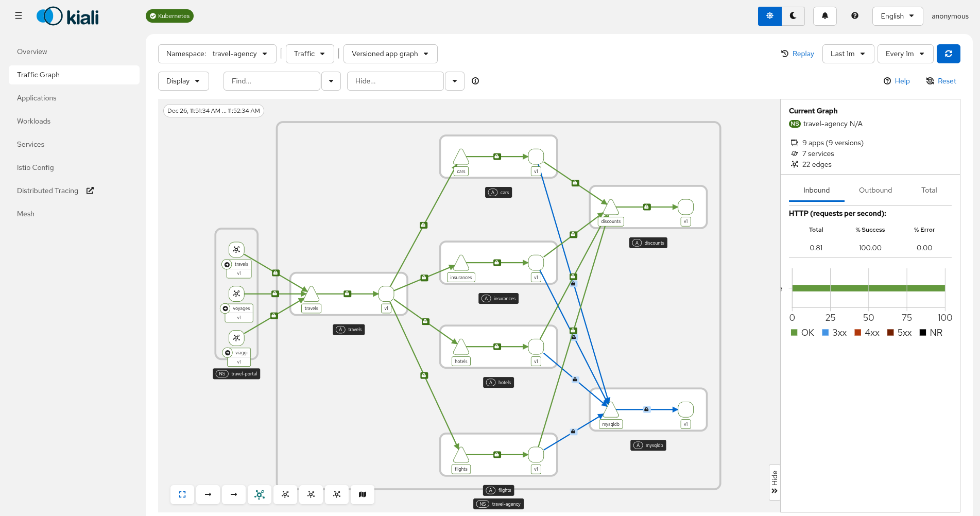Click the Replay link
Viewport: 980px width, 516px height.
point(798,54)
